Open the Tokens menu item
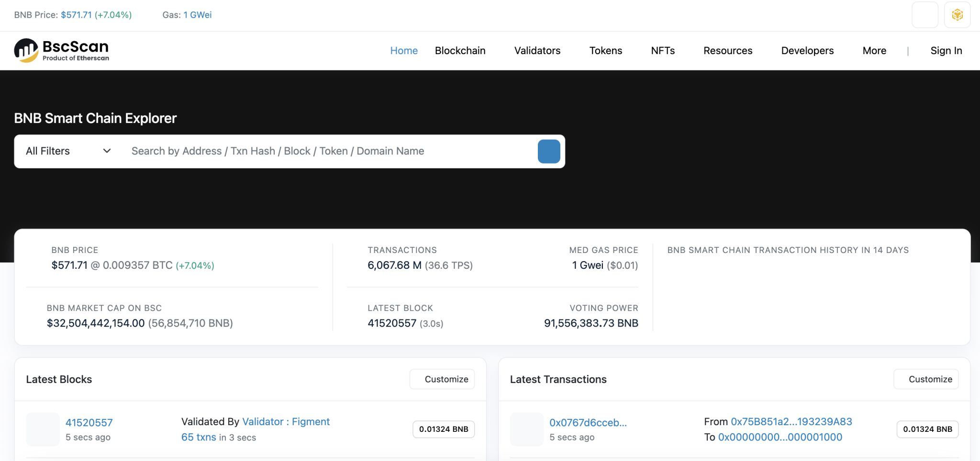This screenshot has height=461, width=980. pos(605,51)
